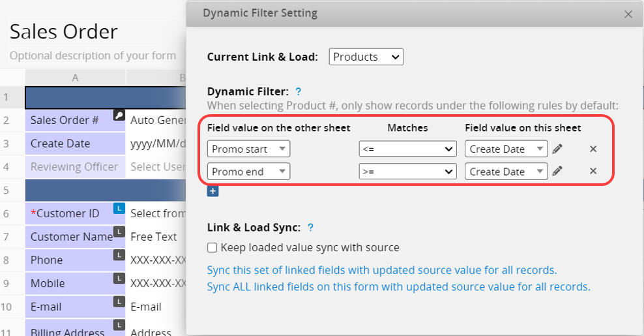Click the pencil icon beside Promo start rule
This screenshot has height=336, width=644.
pos(557,149)
